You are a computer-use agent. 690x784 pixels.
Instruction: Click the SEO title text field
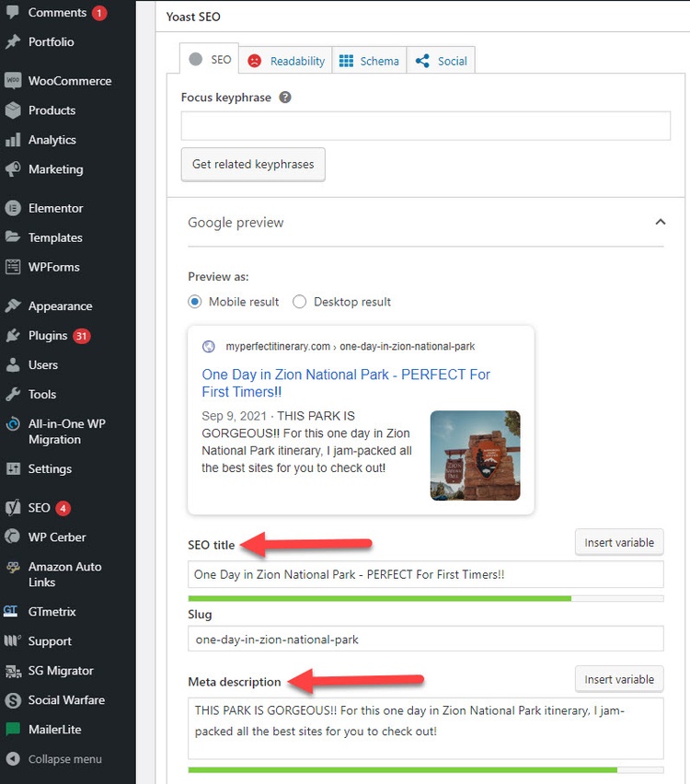[425, 574]
